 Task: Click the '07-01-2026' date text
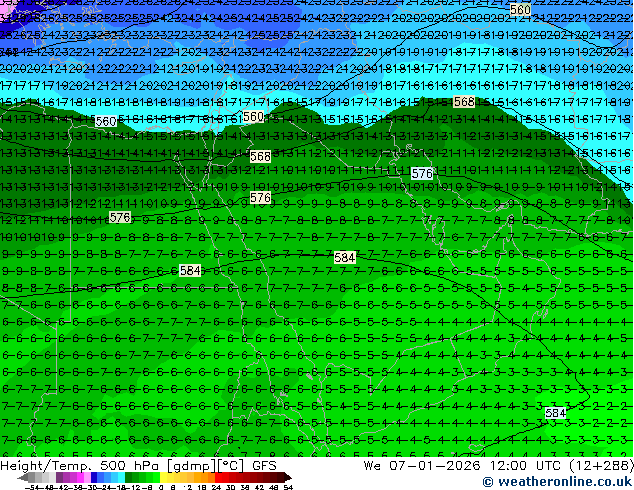coord(435,466)
